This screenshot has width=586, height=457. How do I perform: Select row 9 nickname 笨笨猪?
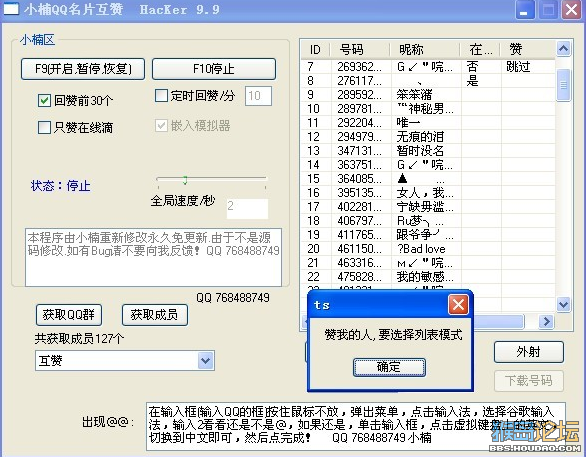coord(428,95)
